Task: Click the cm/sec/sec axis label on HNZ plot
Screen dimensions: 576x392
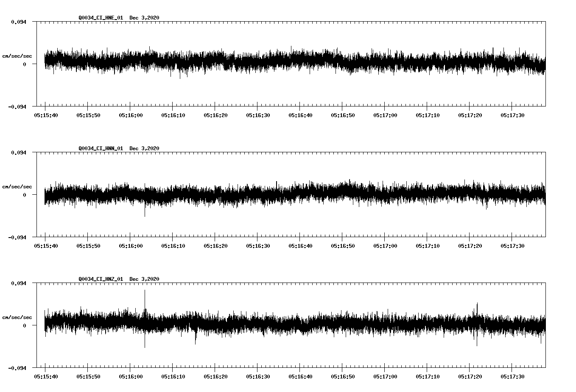Action: tap(17, 316)
